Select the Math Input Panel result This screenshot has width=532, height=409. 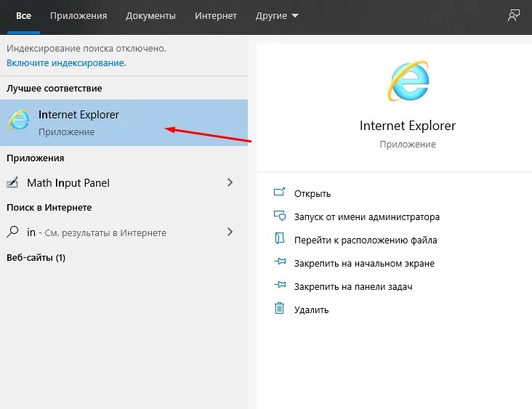124,183
